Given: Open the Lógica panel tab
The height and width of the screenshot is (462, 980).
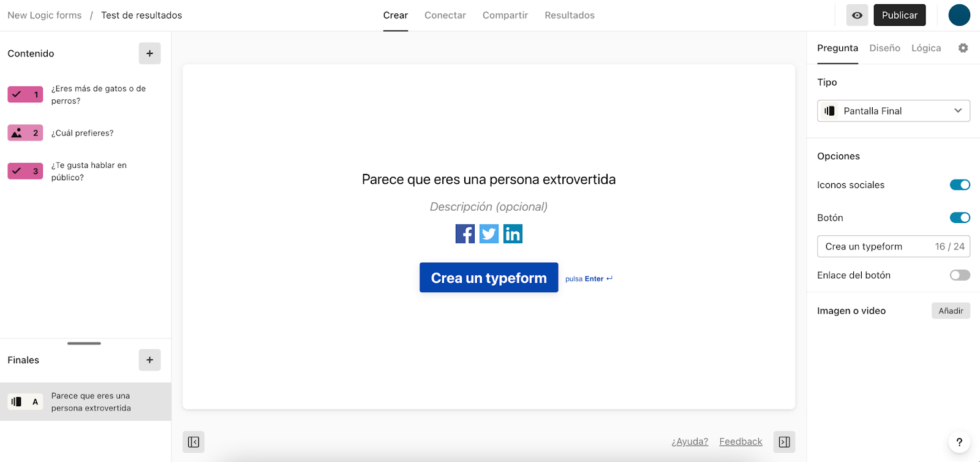Looking at the screenshot, I should point(926,48).
